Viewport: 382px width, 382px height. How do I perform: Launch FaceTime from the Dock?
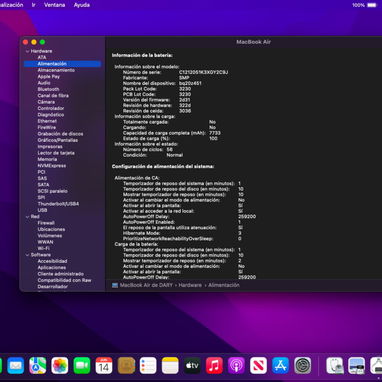point(82,366)
